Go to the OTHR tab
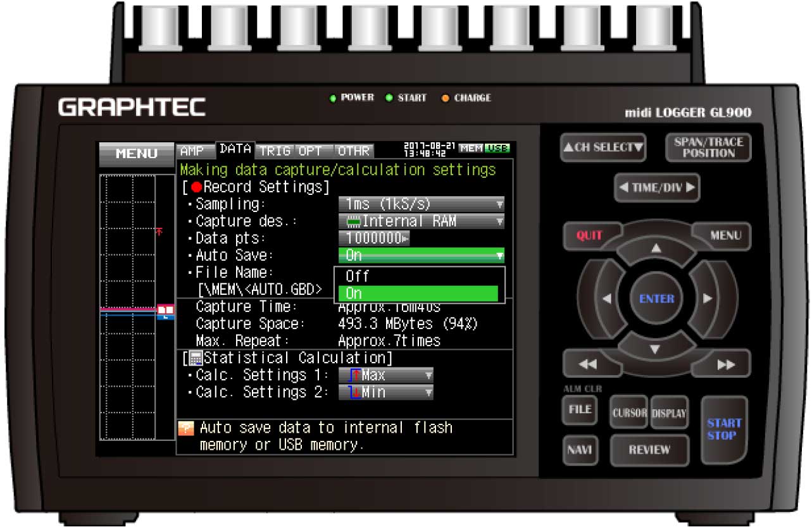The height and width of the screenshot is (527, 812). 353,151
